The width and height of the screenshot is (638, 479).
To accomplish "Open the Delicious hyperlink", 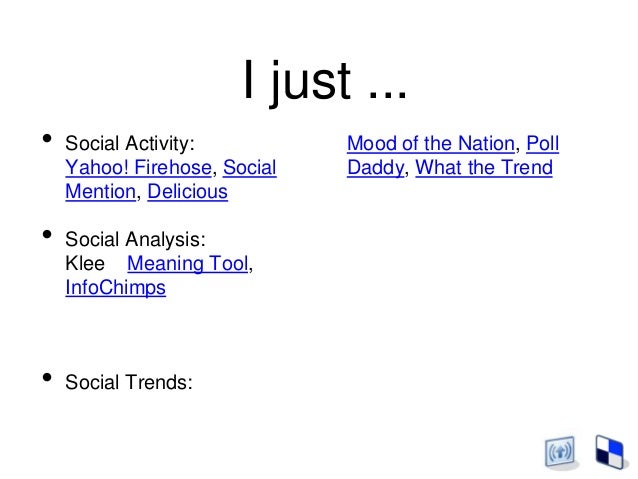I will pos(187,192).
